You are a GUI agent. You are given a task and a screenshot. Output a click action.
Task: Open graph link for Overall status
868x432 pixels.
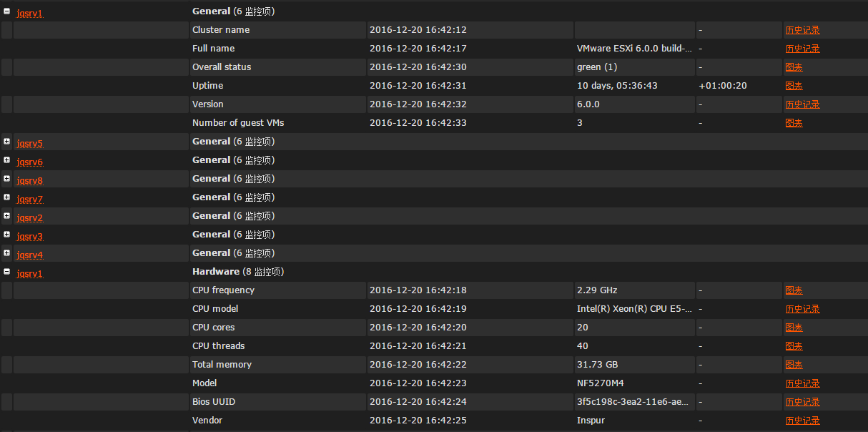pyautogui.click(x=794, y=67)
